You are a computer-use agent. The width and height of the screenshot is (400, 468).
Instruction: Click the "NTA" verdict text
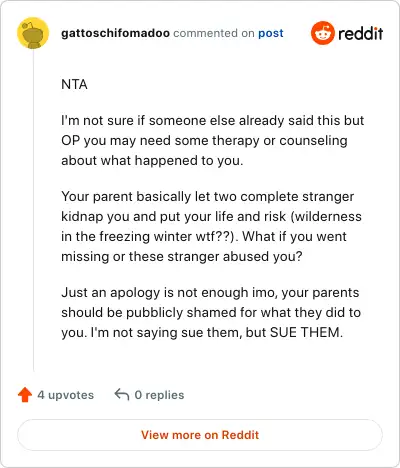74,84
